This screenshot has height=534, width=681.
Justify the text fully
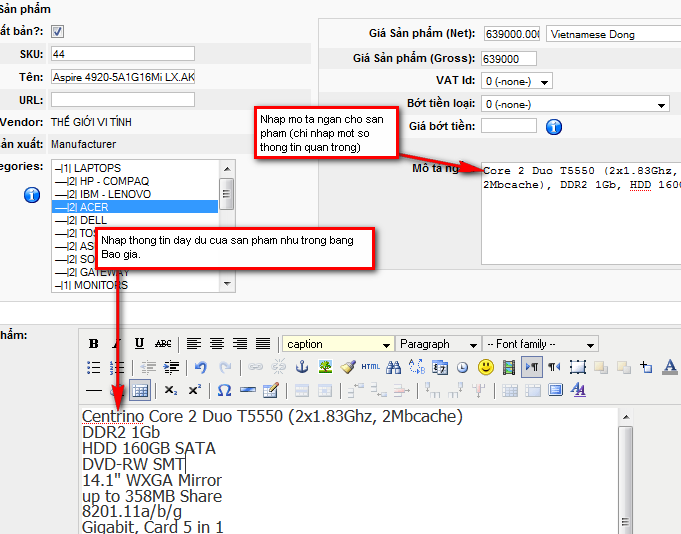[263, 344]
